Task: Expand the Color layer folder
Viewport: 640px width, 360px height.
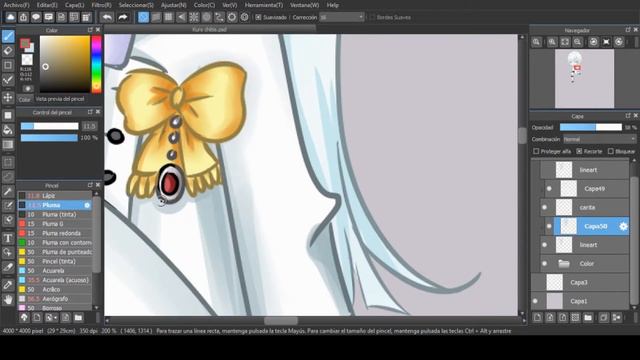Action: pos(564,264)
